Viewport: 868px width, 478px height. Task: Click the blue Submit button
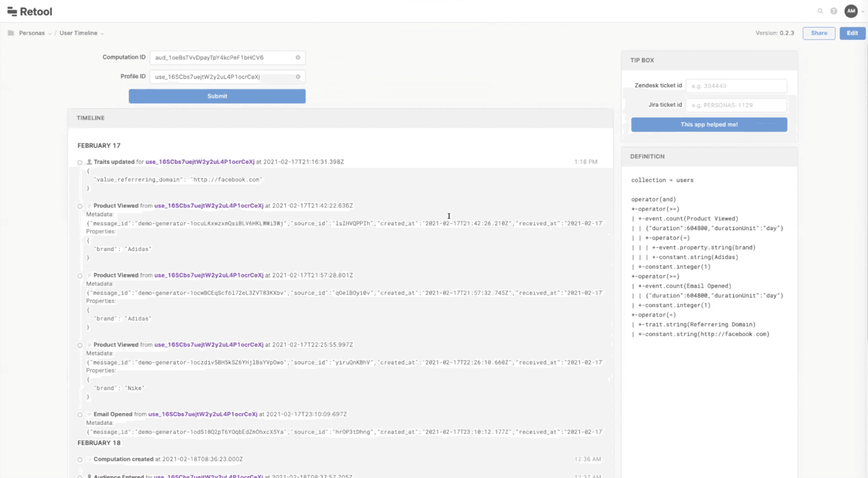pyautogui.click(x=217, y=96)
